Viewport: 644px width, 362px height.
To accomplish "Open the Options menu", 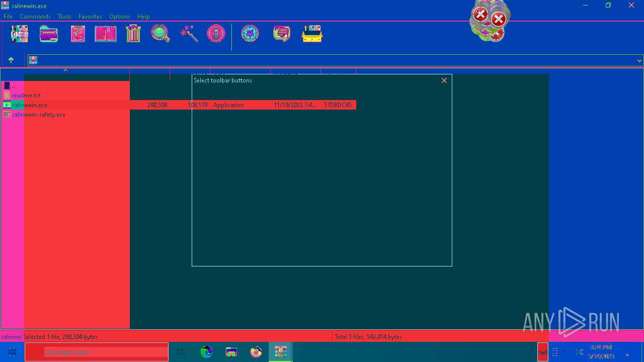I will point(120,17).
